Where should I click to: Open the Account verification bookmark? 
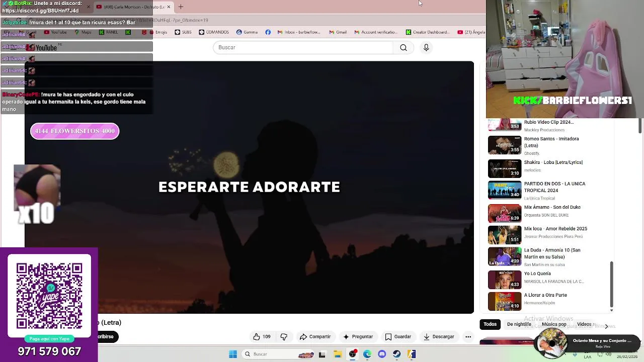(376, 32)
